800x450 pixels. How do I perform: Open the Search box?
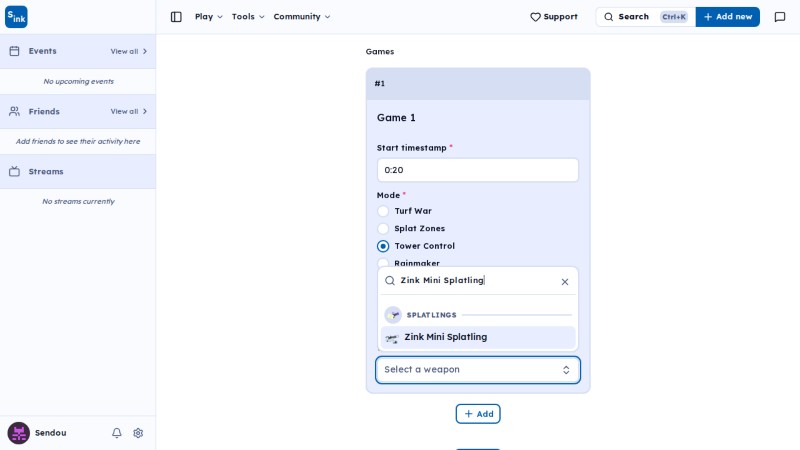tap(645, 17)
